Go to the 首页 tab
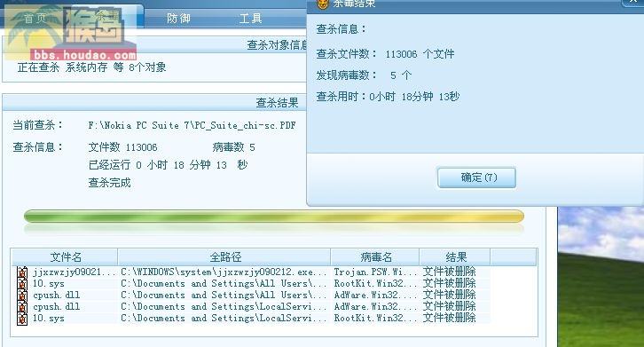This screenshot has width=644, height=347. pyautogui.click(x=35, y=18)
